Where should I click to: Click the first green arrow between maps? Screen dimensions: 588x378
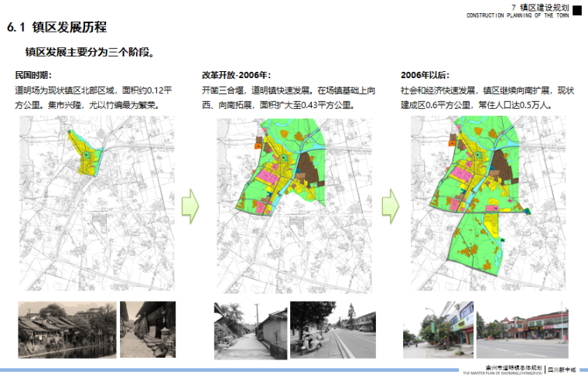click(190, 205)
